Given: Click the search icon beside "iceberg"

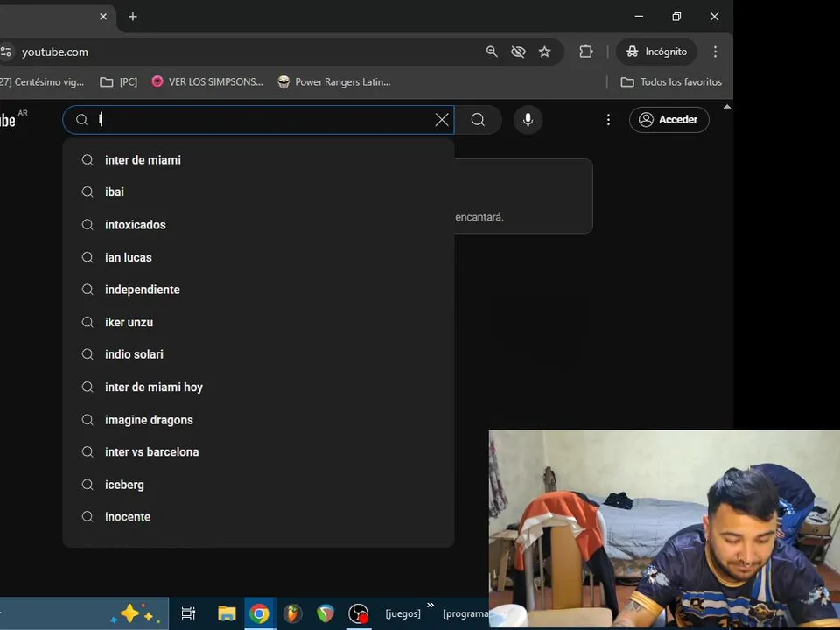Looking at the screenshot, I should 87,484.
